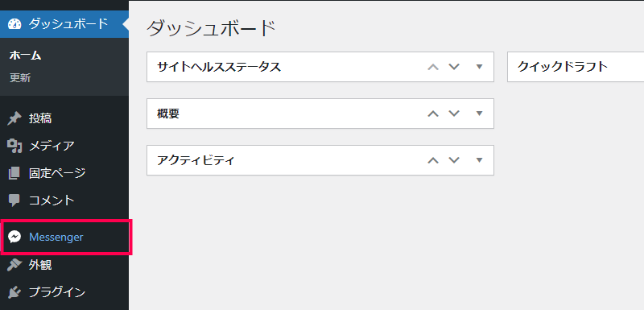
Task: Click the Comments speech bubble icon
Action: point(14,200)
